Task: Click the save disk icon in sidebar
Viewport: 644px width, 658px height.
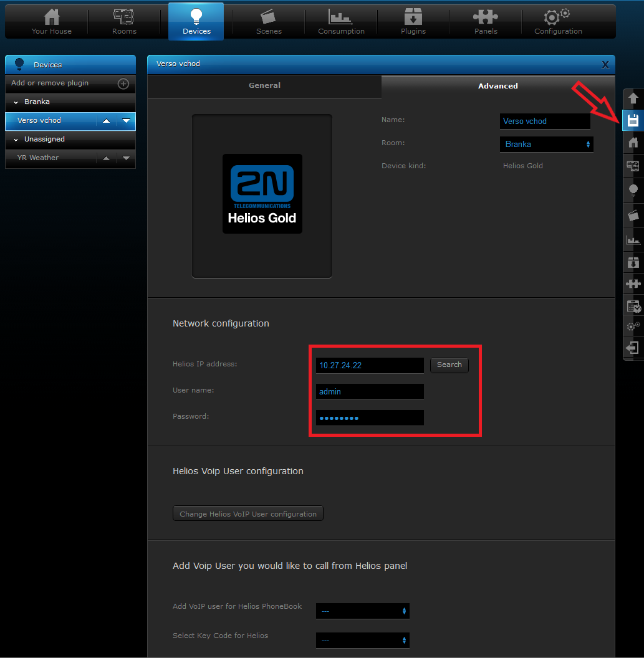Action: click(633, 120)
